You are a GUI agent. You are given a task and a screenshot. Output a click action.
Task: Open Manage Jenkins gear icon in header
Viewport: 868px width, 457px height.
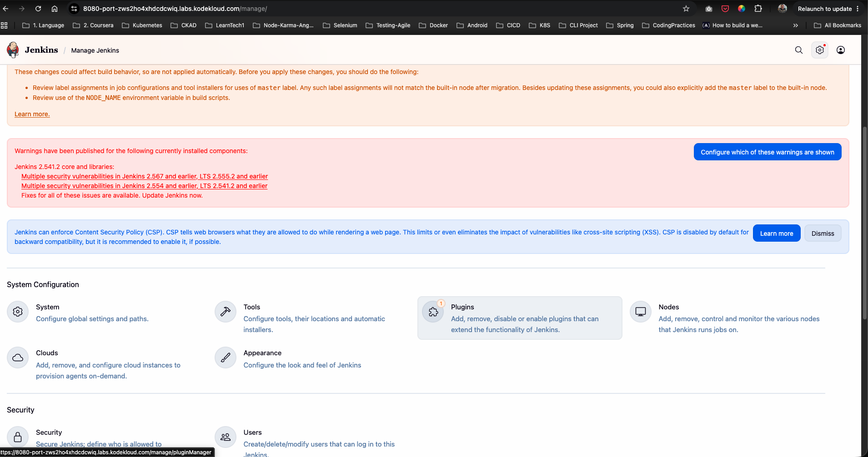pyautogui.click(x=820, y=50)
